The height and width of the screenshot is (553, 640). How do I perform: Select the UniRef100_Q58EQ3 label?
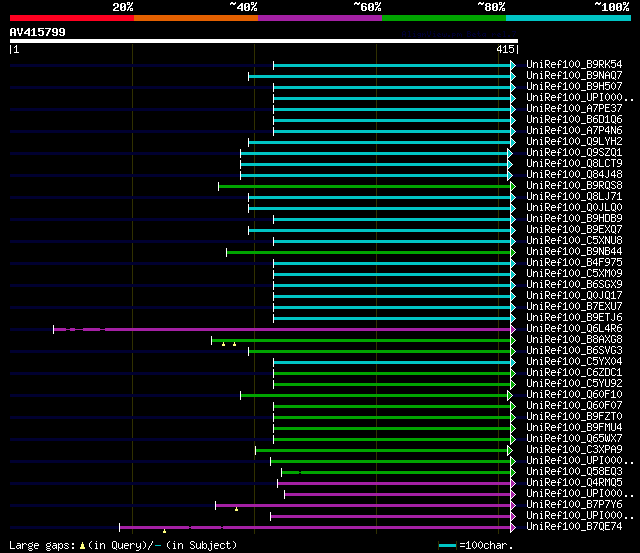tap(574, 472)
